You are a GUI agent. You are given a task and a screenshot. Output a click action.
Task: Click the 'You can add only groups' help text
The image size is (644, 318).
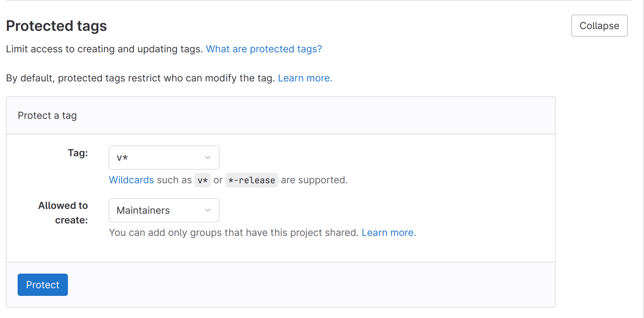234,233
